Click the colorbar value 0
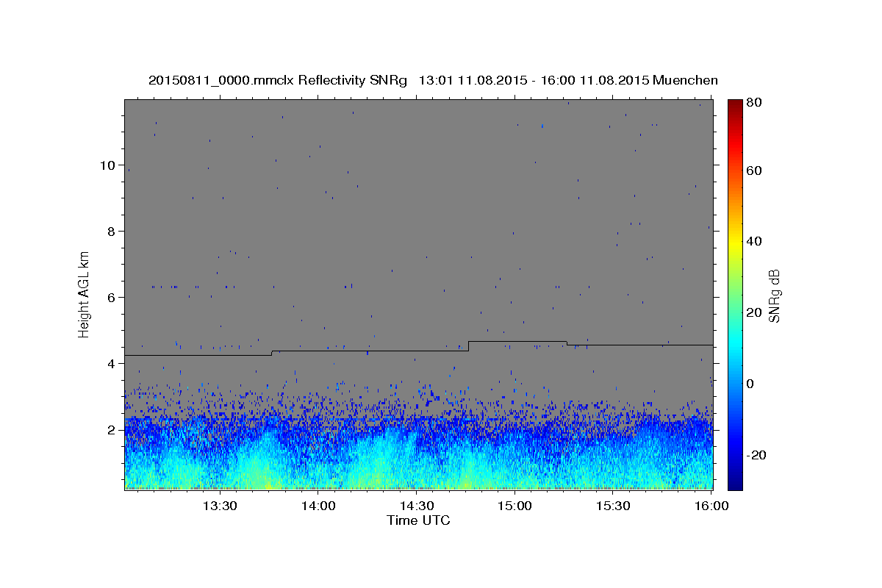The image size is (882, 588). coord(752,384)
